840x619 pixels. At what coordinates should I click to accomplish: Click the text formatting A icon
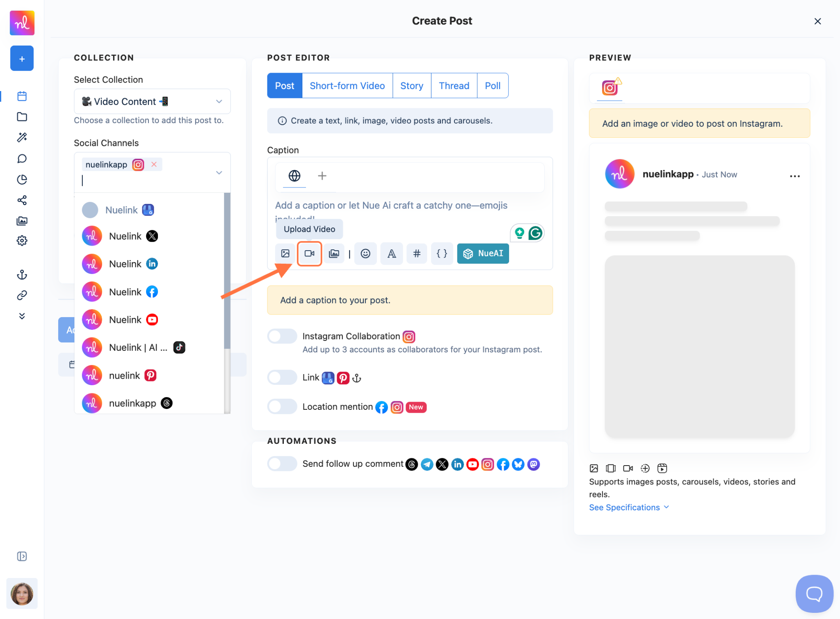tap(391, 254)
